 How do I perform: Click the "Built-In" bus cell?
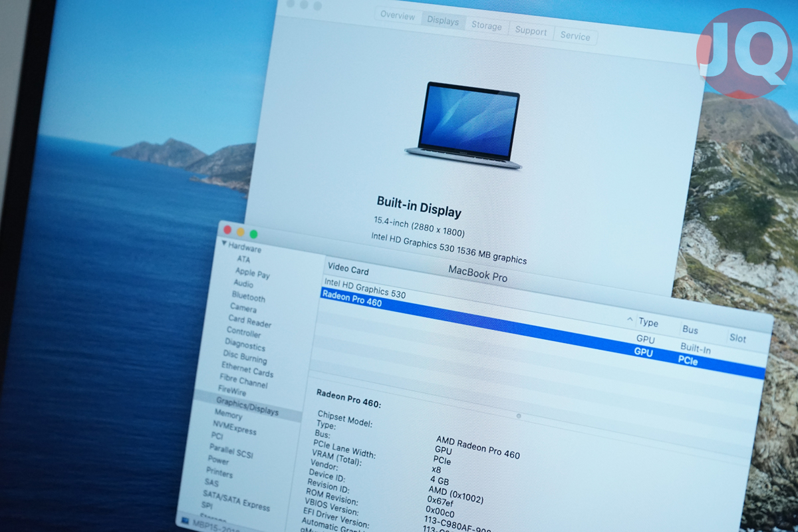(x=696, y=348)
